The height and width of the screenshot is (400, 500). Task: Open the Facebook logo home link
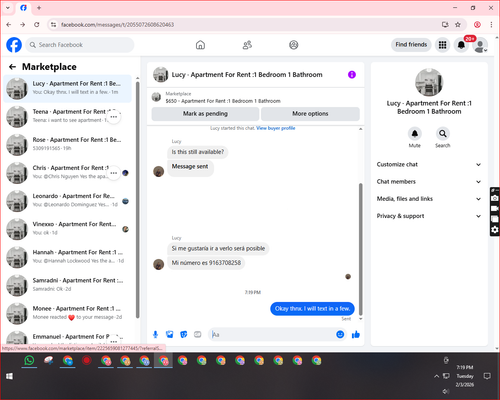[x=14, y=45]
